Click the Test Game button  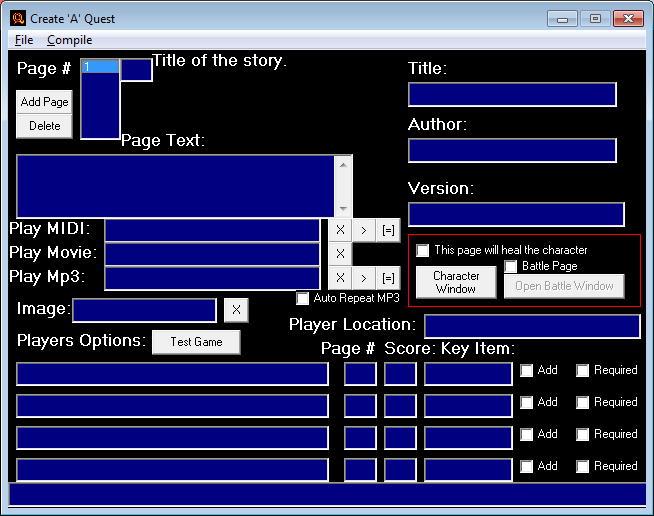(196, 342)
